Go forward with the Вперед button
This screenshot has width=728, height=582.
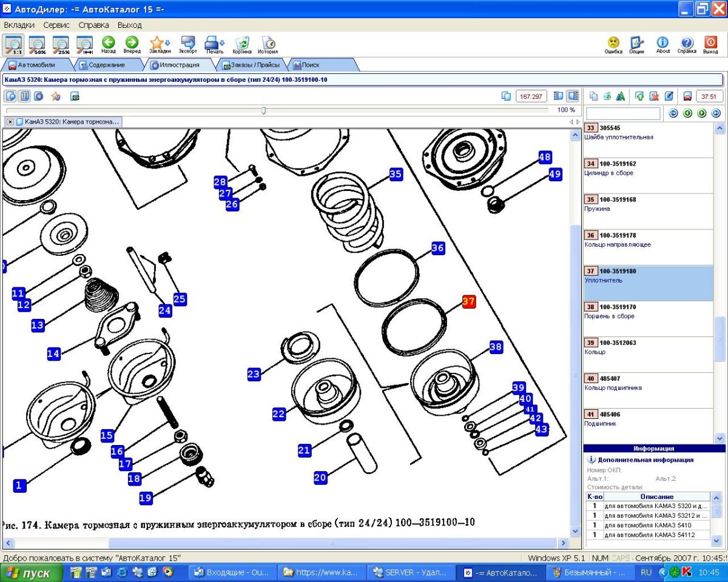(132, 44)
